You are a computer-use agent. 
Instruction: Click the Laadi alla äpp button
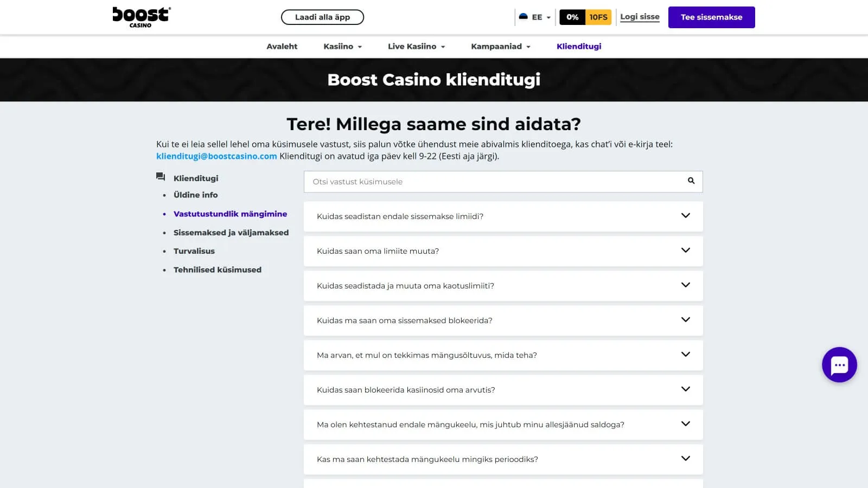(x=322, y=17)
